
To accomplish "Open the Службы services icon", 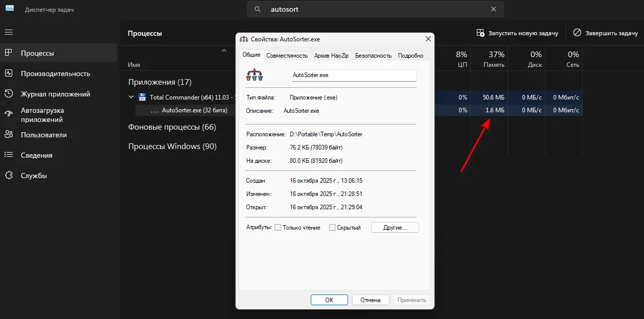I will click(9, 176).
